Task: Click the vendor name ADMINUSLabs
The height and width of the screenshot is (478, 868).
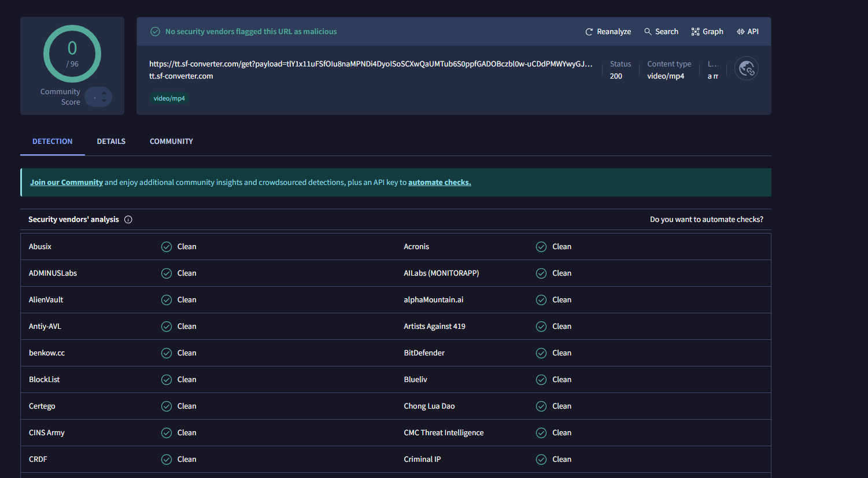Action: (x=53, y=273)
